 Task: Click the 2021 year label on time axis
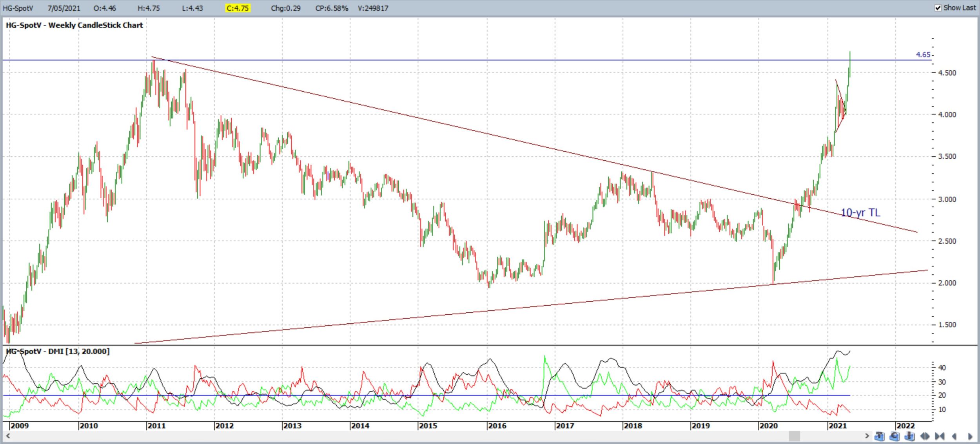pyautogui.click(x=838, y=426)
